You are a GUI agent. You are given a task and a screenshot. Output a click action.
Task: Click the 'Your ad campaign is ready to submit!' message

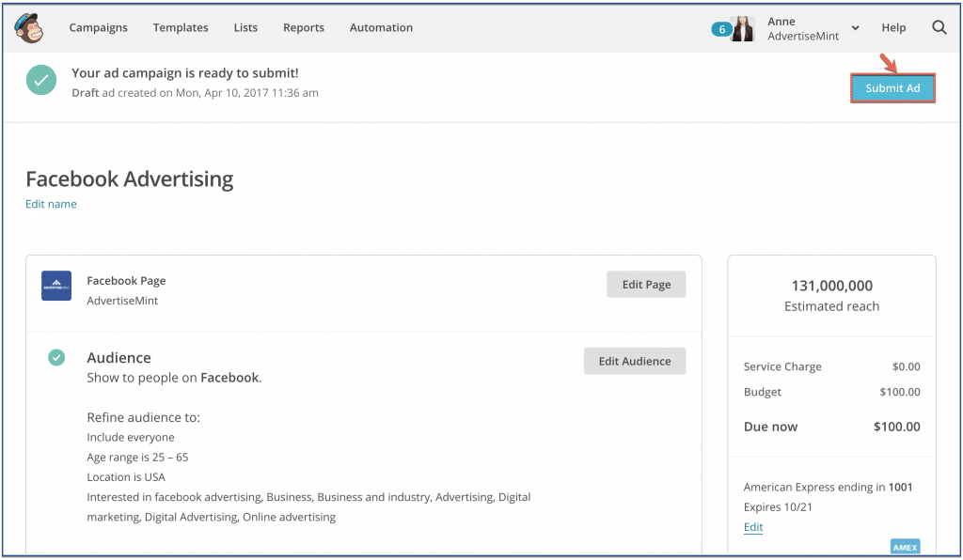point(185,73)
